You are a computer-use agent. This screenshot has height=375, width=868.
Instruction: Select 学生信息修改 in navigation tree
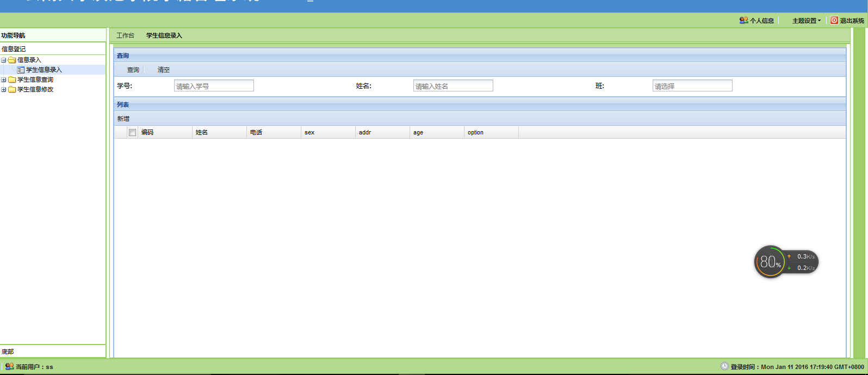click(x=35, y=89)
